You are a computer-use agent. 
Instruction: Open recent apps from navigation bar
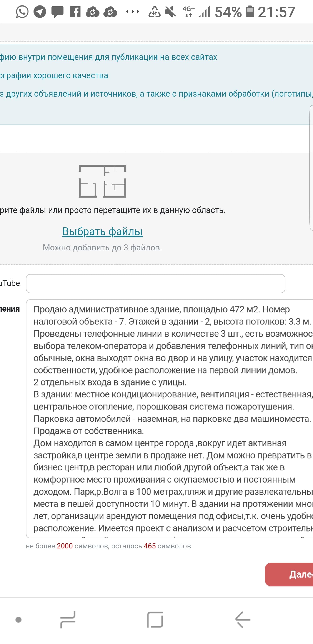68,620
